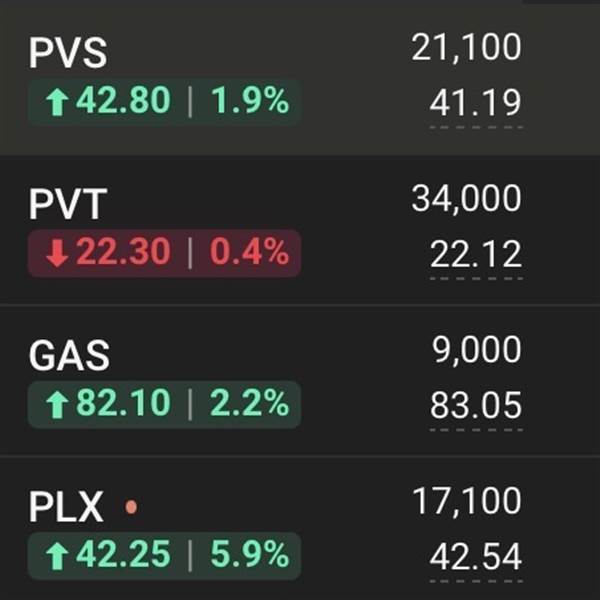Click the underlined value 42.54

pos(476,557)
